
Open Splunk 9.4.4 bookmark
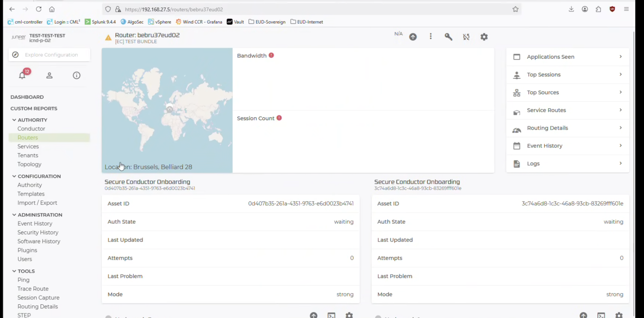click(x=100, y=22)
